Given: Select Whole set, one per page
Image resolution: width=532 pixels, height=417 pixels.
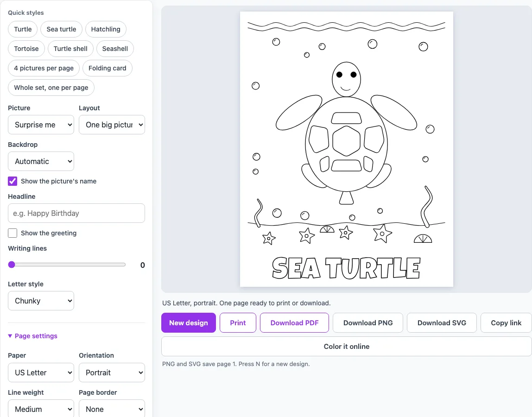Looking at the screenshot, I should click(51, 88).
